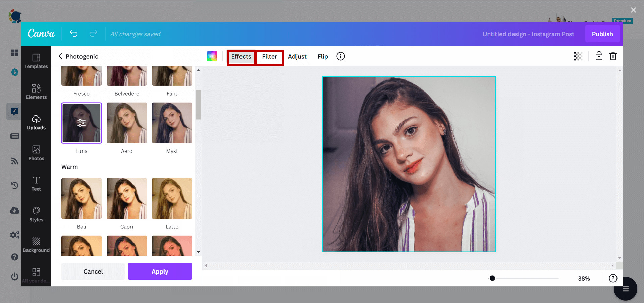Adjust the 38% zoom slider
Image resolution: width=644 pixels, height=303 pixels.
point(492,278)
